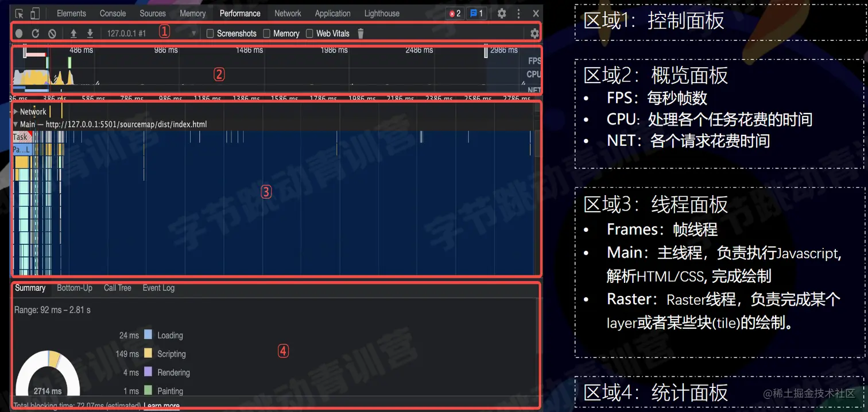Click the CPU label in overview
Viewport: 868px width, 412px height.
click(x=534, y=74)
